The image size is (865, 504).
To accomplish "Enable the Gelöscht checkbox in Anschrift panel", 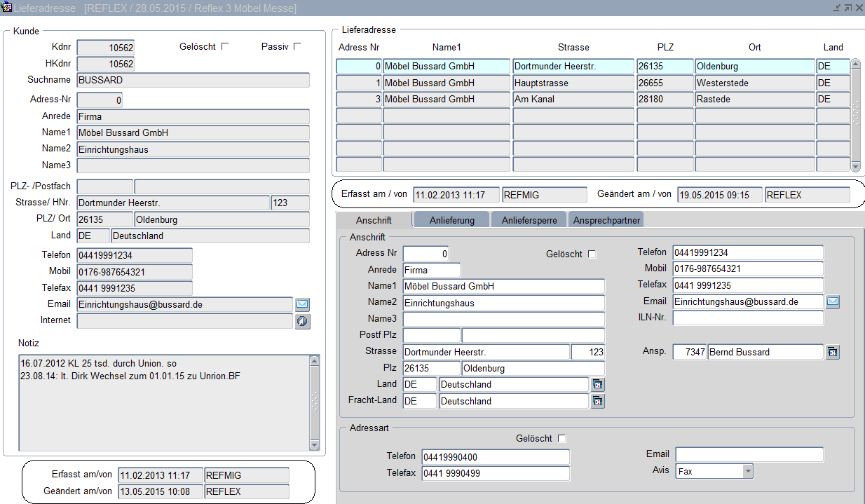I will click(592, 254).
